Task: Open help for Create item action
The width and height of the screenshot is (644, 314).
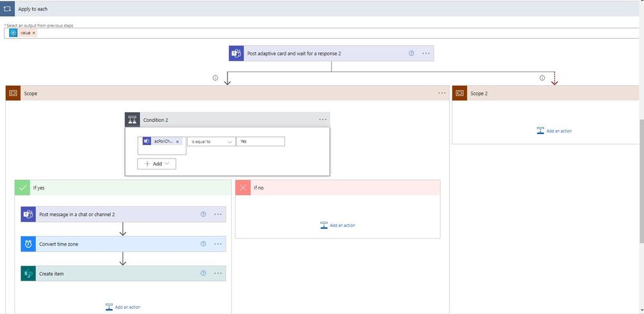Action: click(203, 273)
